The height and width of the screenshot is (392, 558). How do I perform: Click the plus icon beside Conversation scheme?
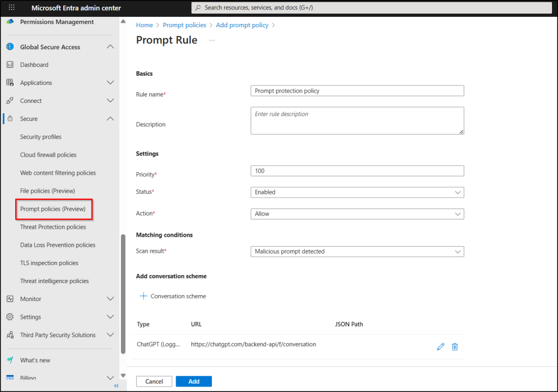pyautogui.click(x=143, y=296)
